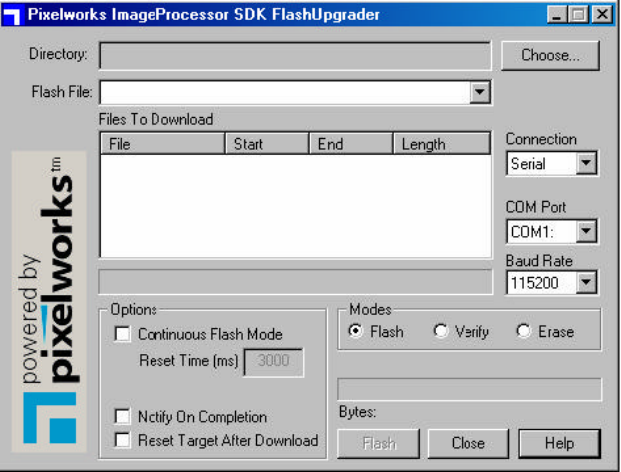Viewport: 621px width, 472px height.
Task: Click the Directory path field
Action: click(295, 56)
